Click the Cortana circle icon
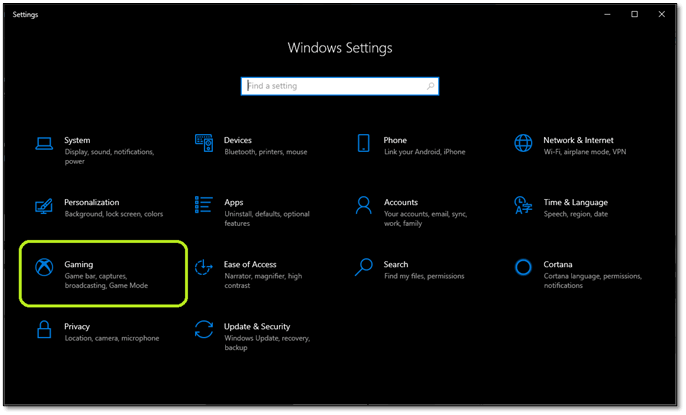This screenshot has width=686, height=415. (x=523, y=267)
